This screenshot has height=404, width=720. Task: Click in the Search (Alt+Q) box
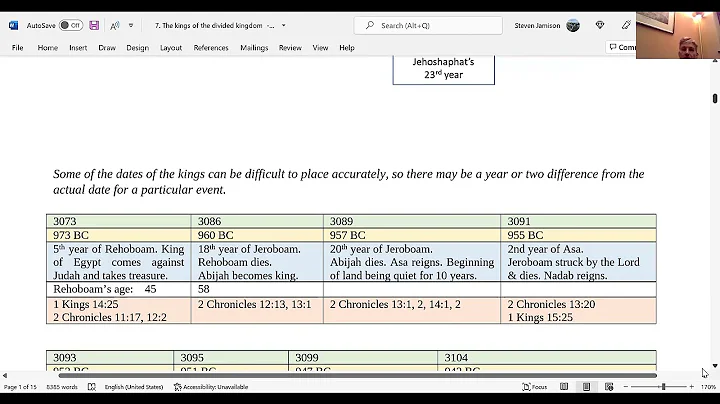(428, 25)
